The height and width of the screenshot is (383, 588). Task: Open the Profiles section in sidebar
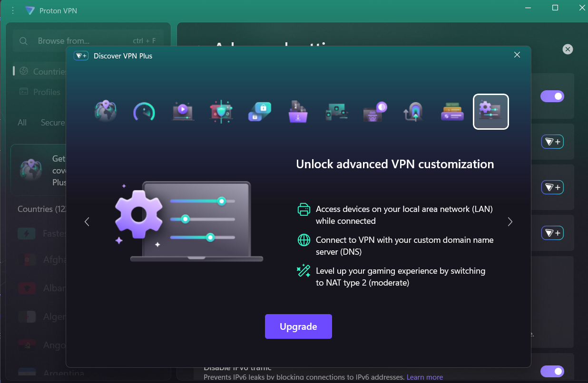pyautogui.click(x=40, y=92)
